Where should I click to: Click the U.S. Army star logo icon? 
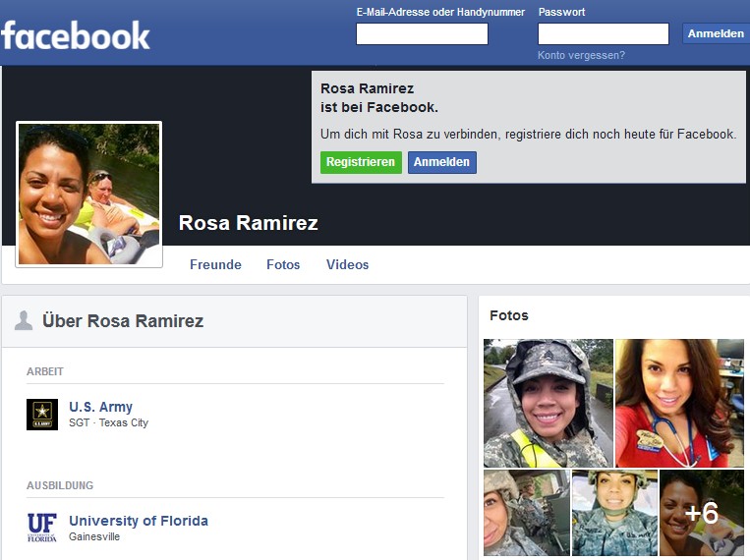tap(42, 415)
